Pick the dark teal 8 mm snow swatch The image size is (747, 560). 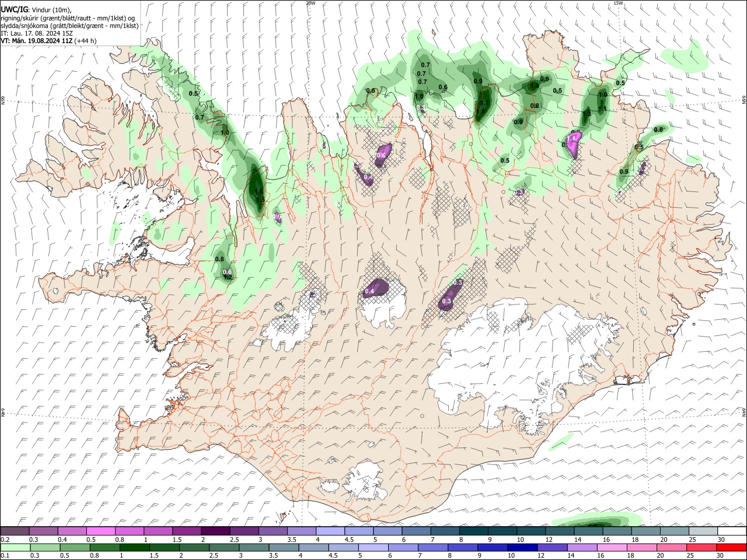[x=473, y=531]
